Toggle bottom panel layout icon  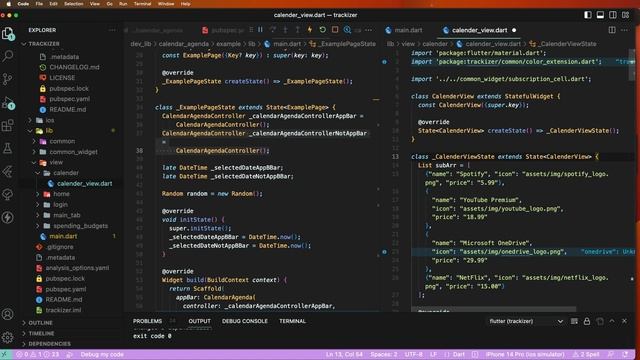point(600,15)
